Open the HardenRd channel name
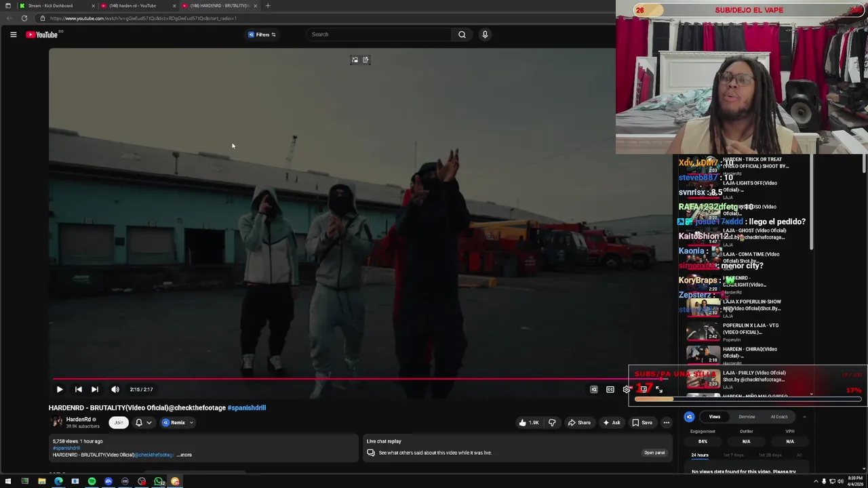The height and width of the screenshot is (488, 868). click(79, 420)
